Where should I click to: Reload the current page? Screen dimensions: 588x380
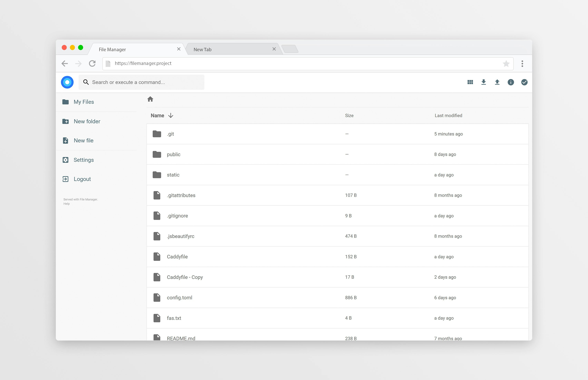pyautogui.click(x=92, y=63)
